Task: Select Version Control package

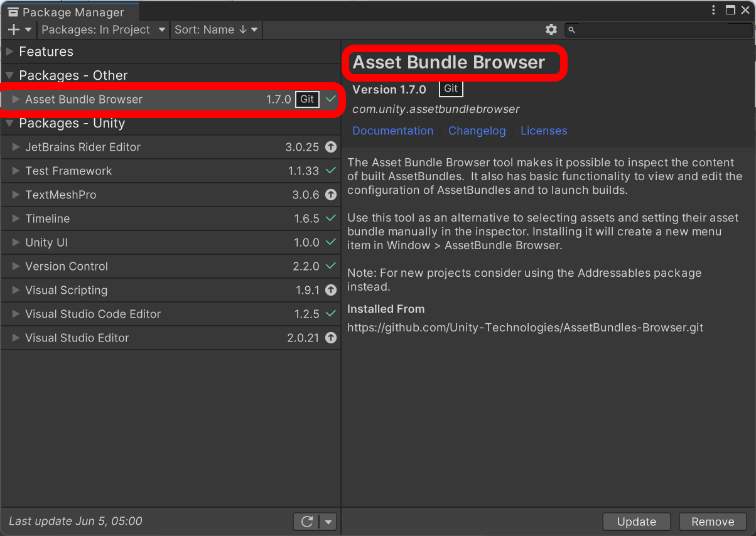Action: click(171, 266)
